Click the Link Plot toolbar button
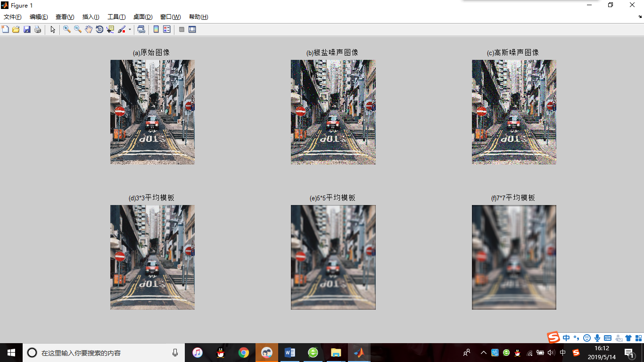This screenshot has width=644, height=362. pos(141,30)
